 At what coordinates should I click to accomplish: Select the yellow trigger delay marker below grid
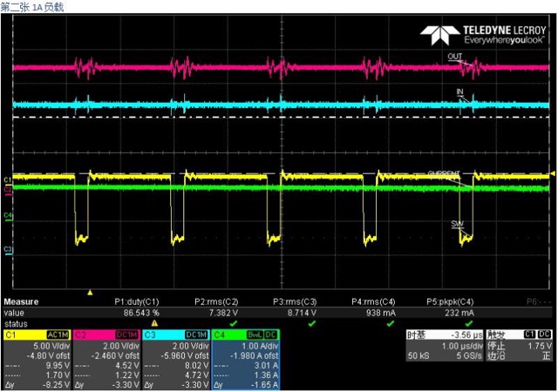tap(90, 293)
